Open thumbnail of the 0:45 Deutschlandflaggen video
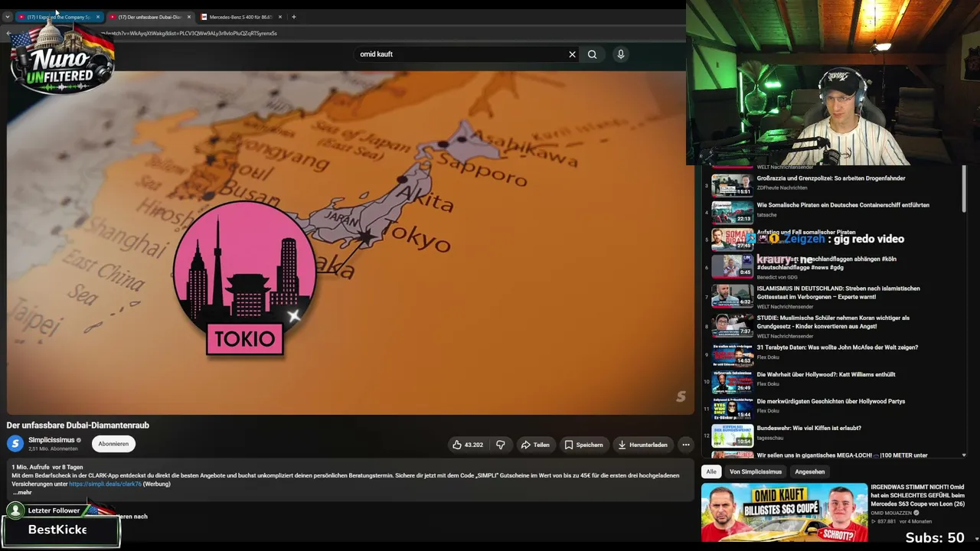 tap(733, 266)
